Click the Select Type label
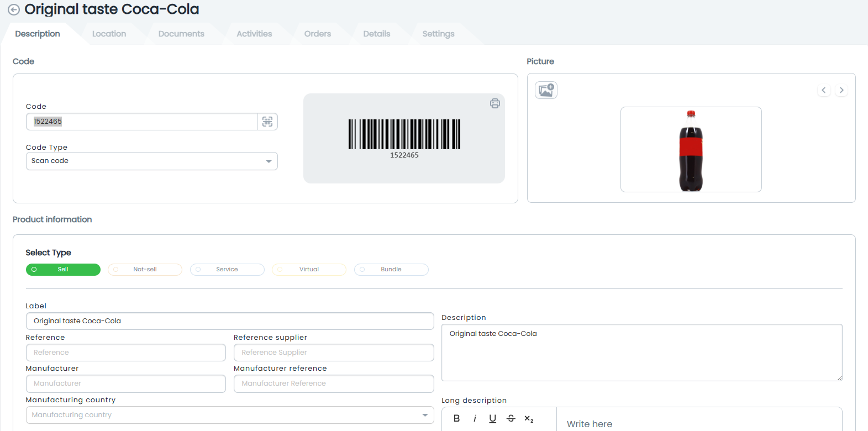The image size is (868, 431). 49,253
